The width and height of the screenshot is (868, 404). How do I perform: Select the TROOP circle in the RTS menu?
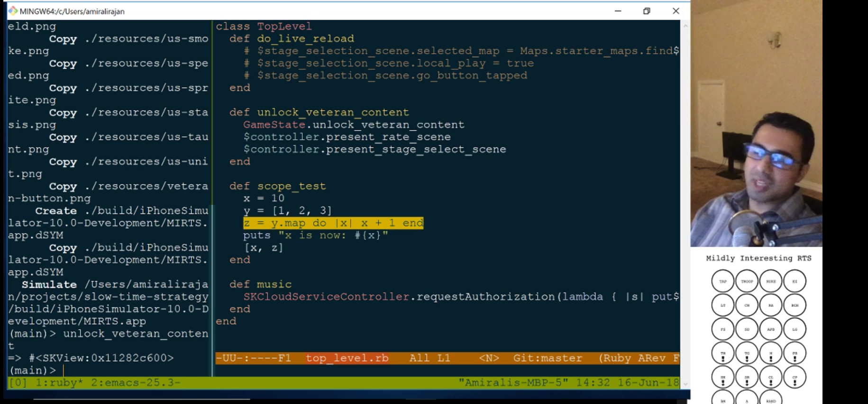pos(747,281)
